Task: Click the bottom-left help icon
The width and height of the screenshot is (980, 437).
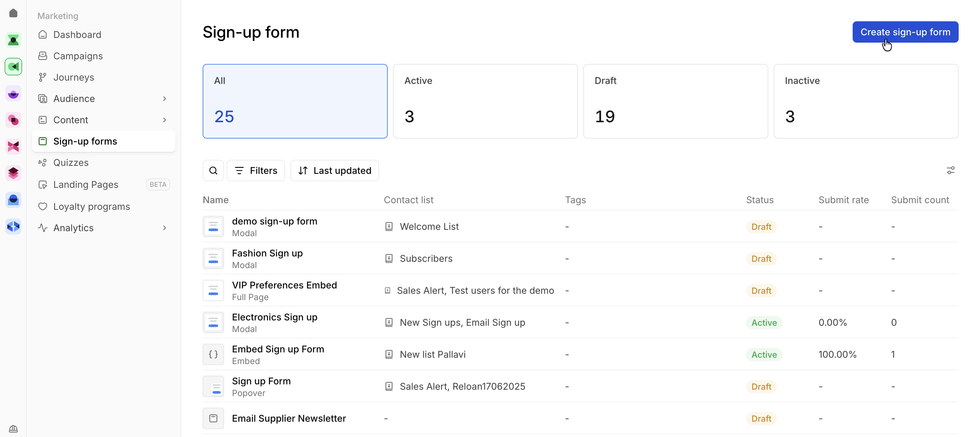Action: (x=13, y=429)
